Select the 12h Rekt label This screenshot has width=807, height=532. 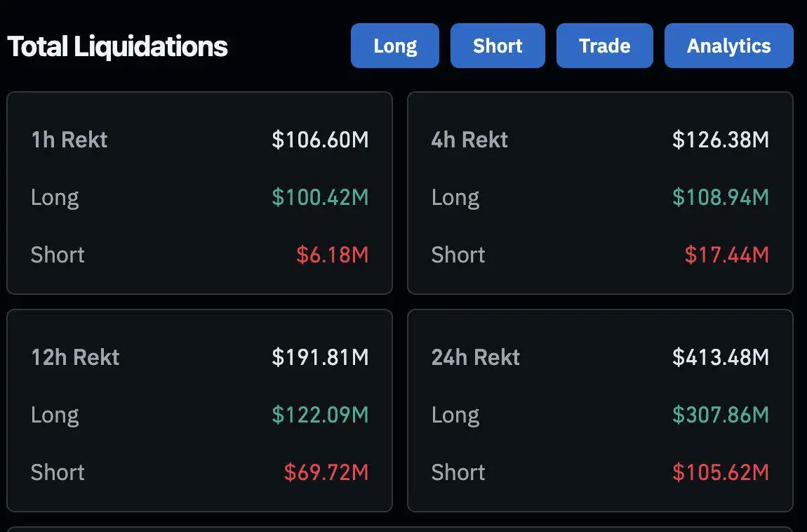tap(75, 357)
